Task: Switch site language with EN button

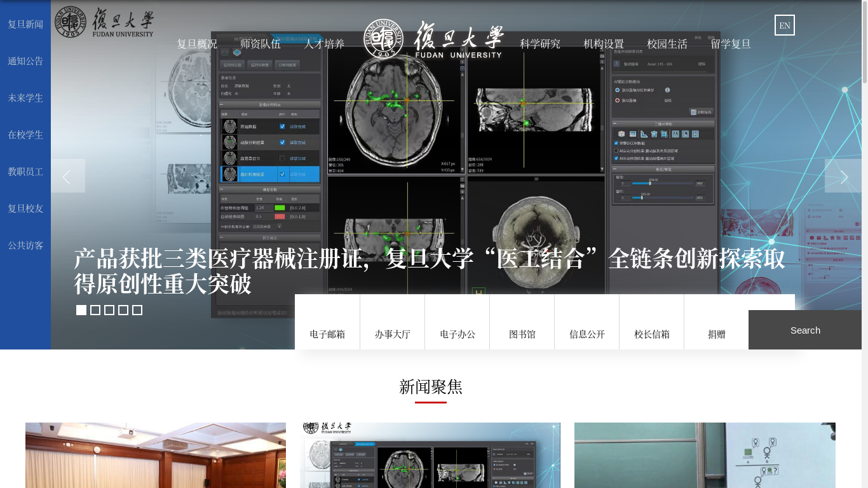Action: coord(785,25)
